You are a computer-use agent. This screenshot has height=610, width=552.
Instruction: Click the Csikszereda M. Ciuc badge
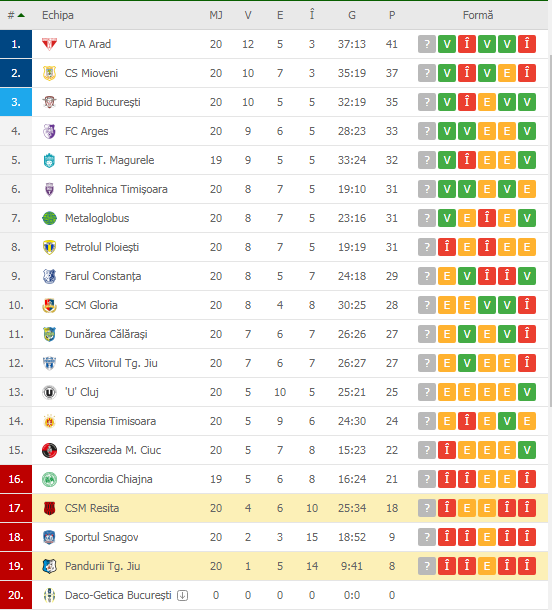click(x=49, y=450)
